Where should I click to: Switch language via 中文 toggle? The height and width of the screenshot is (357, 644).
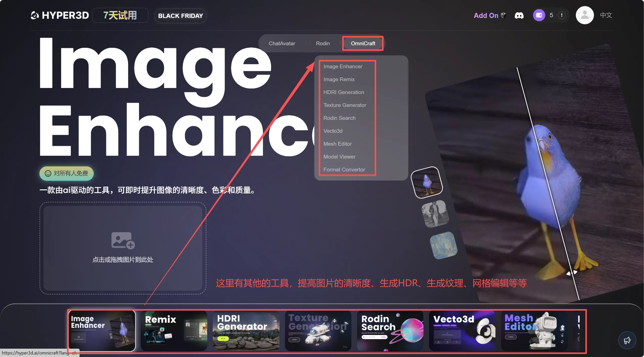click(x=606, y=15)
